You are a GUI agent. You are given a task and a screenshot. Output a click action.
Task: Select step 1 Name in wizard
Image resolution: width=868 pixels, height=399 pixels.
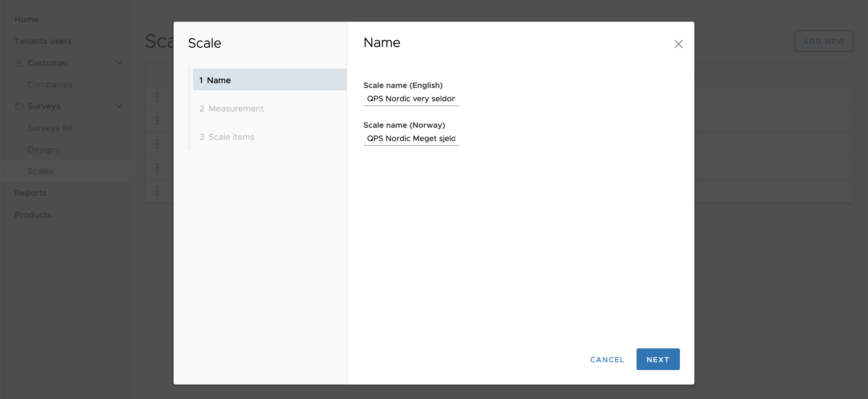coord(269,80)
